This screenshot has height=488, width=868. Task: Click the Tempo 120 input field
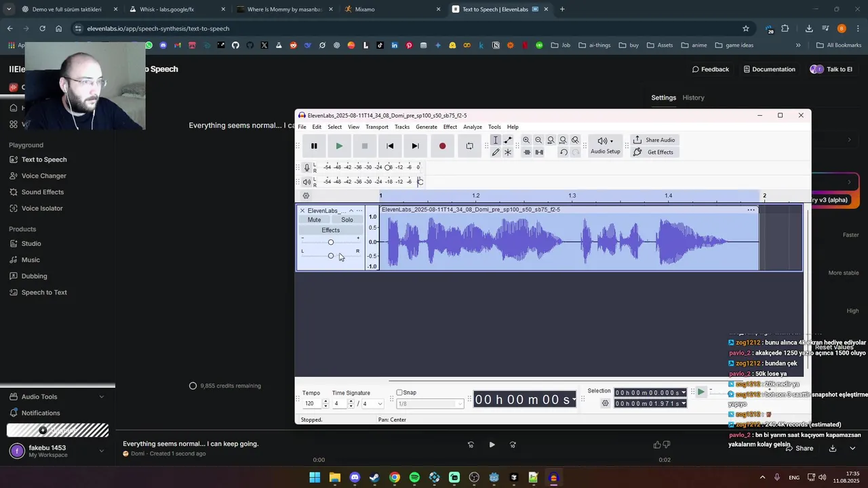312,404
